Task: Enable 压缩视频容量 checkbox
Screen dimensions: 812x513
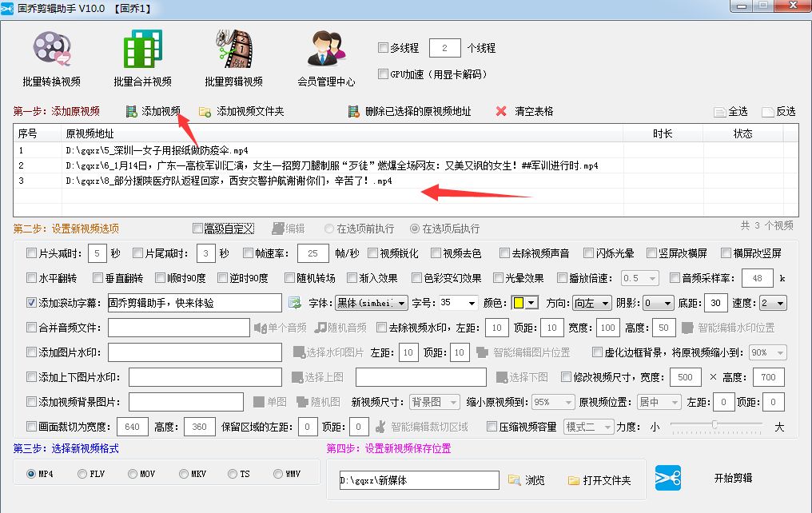Action: point(492,427)
